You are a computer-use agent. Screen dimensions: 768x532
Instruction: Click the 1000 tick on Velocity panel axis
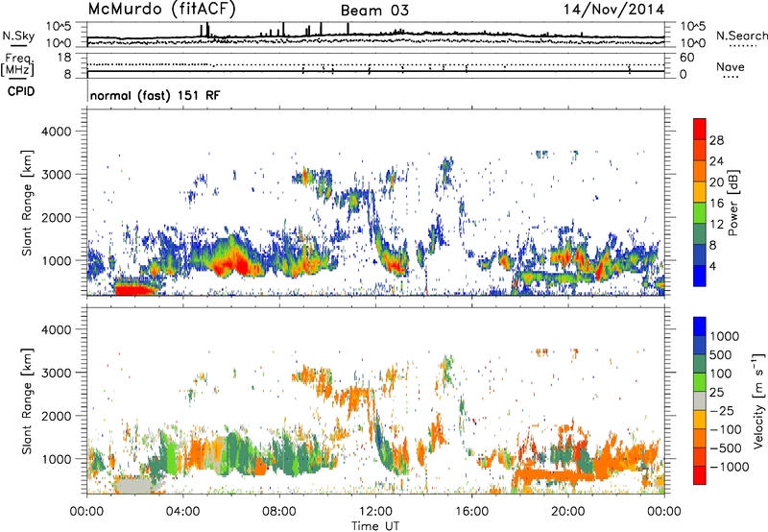pyautogui.click(x=56, y=459)
